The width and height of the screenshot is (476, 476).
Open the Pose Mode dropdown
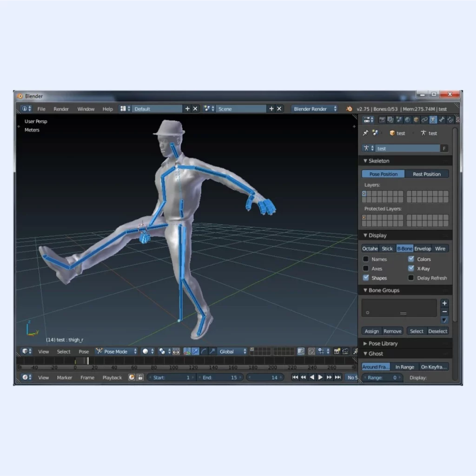117,351
